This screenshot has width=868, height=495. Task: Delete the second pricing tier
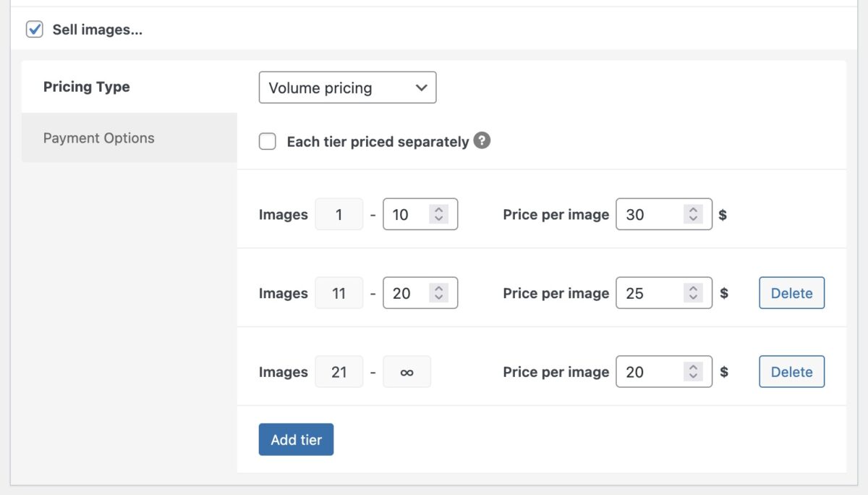(791, 292)
